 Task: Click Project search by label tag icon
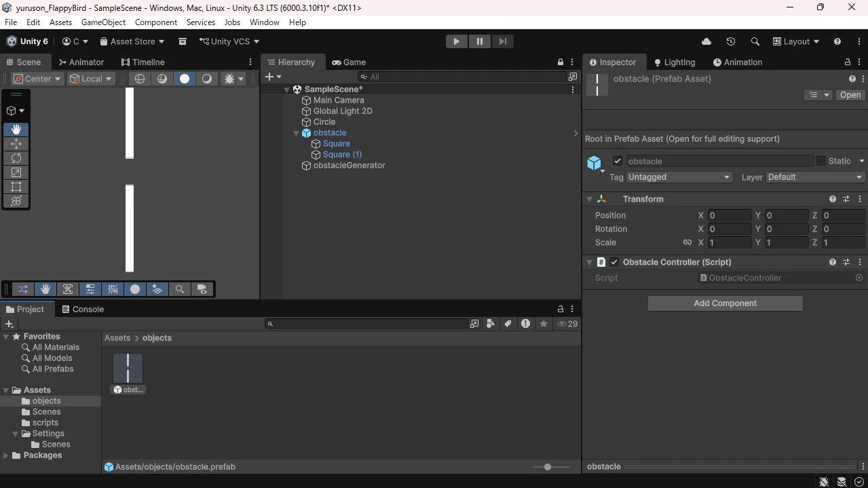pyautogui.click(x=508, y=324)
